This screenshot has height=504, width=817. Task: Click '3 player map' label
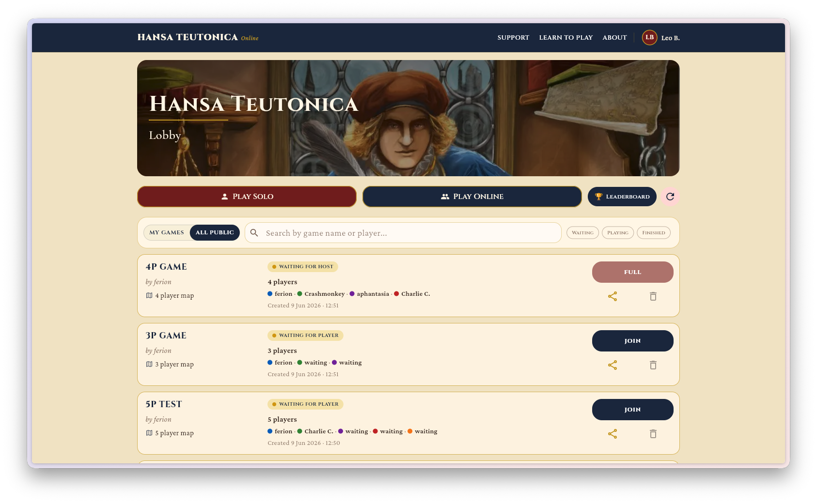(x=174, y=365)
